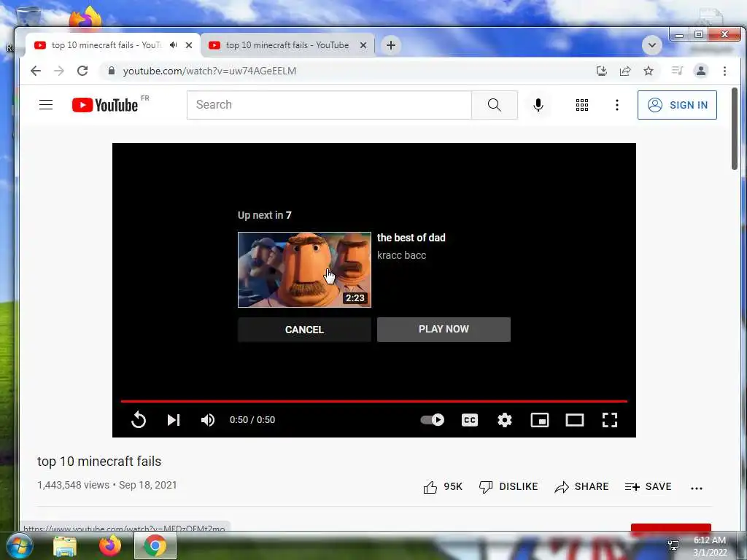
Task: Click the Chrome taskbar button
Action: 155,545
